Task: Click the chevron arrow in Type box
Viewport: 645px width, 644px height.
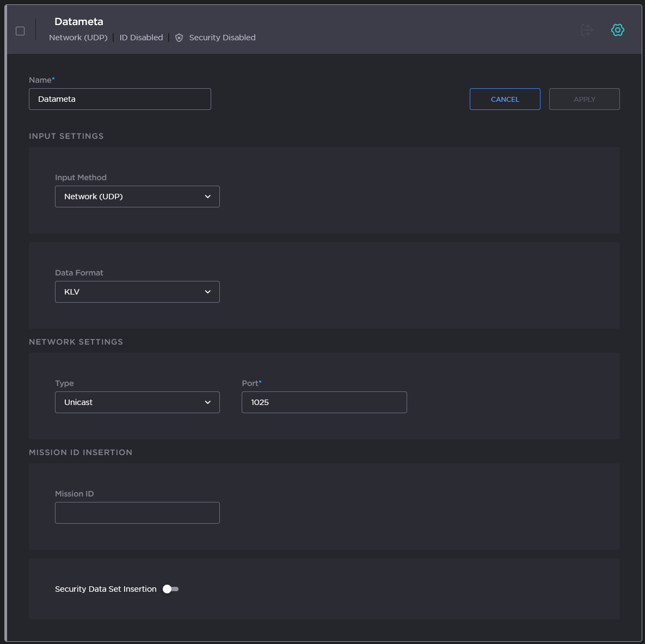Action: [x=207, y=402]
